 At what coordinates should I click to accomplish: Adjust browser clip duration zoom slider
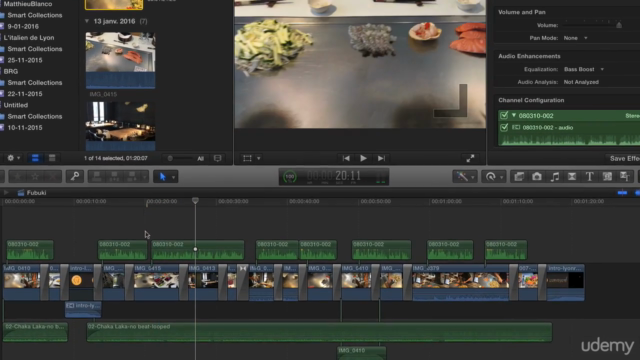170,158
